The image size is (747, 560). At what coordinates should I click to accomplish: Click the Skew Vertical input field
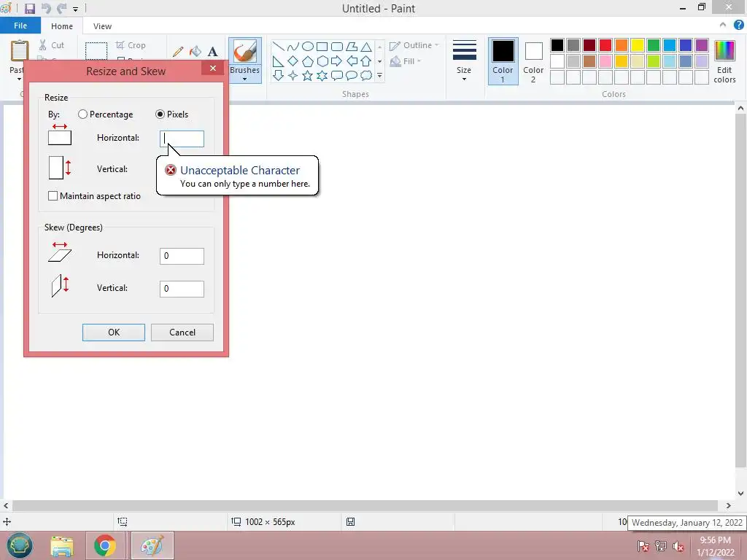(x=182, y=289)
